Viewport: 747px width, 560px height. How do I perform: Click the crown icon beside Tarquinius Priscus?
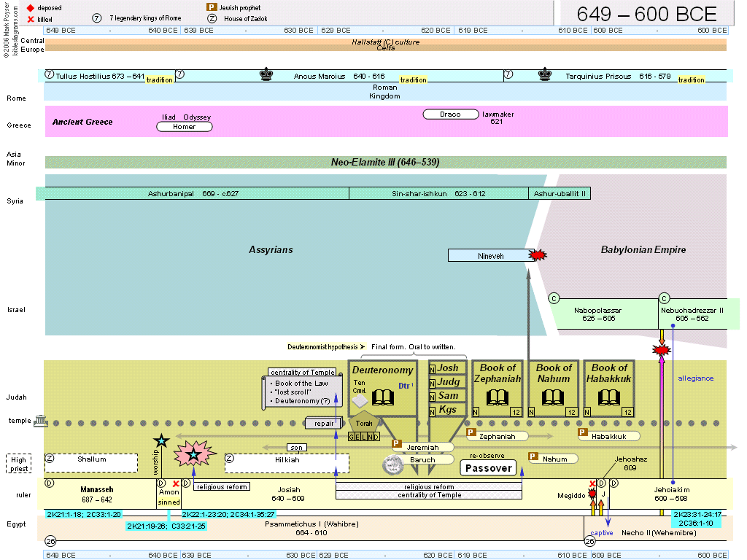pyautogui.click(x=544, y=74)
